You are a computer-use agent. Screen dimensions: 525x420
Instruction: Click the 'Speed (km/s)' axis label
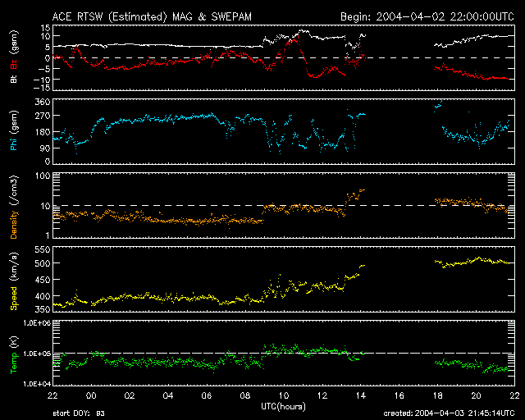point(14,281)
